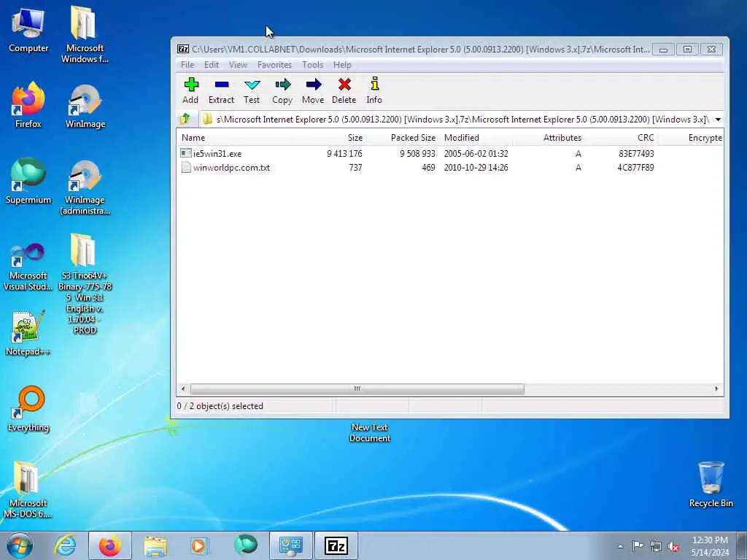
Task: Open the View menu
Action: [238, 65]
